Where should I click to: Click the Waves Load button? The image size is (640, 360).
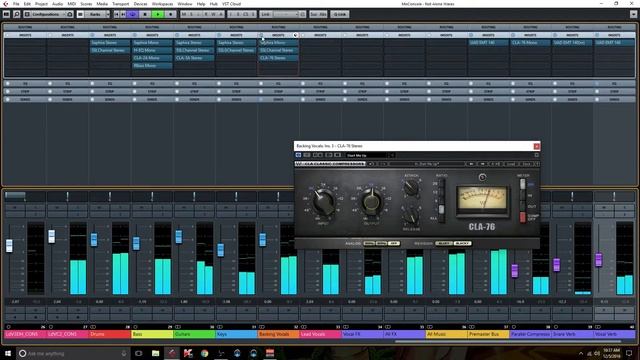[511, 164]
